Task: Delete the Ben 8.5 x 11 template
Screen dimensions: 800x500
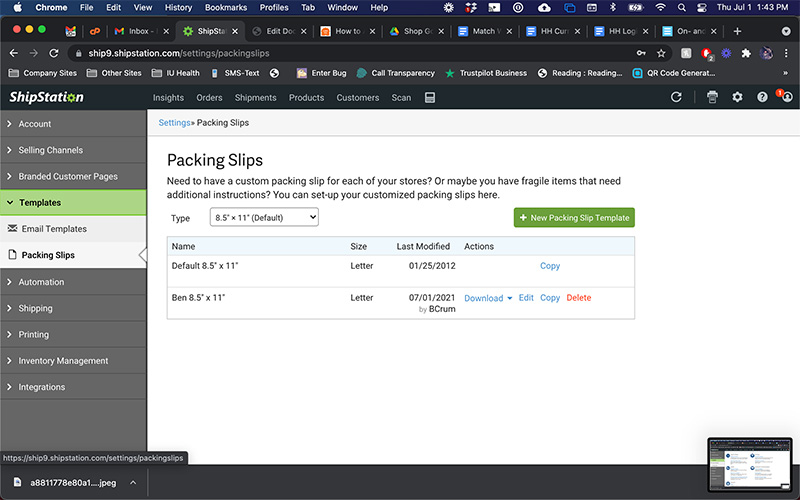Action: [x=579, y=297]
